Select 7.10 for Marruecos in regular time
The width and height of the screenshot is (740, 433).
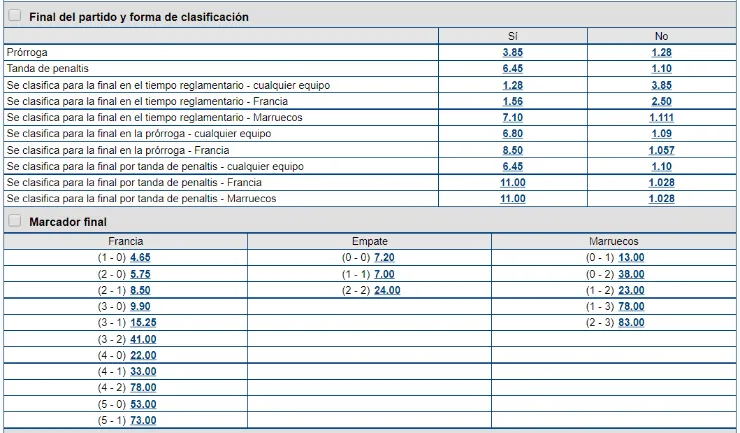point(512,117)
